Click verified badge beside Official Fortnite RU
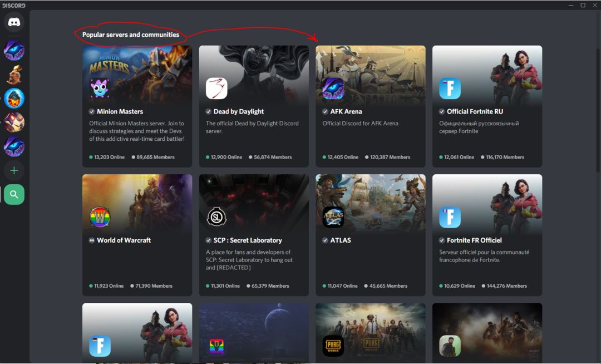 click(442, 111)
